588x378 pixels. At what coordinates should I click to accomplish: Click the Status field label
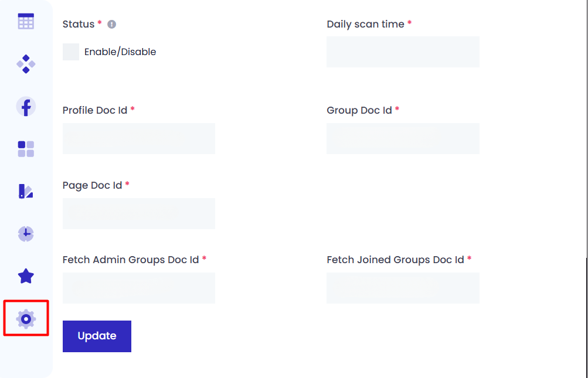[79, 24]
